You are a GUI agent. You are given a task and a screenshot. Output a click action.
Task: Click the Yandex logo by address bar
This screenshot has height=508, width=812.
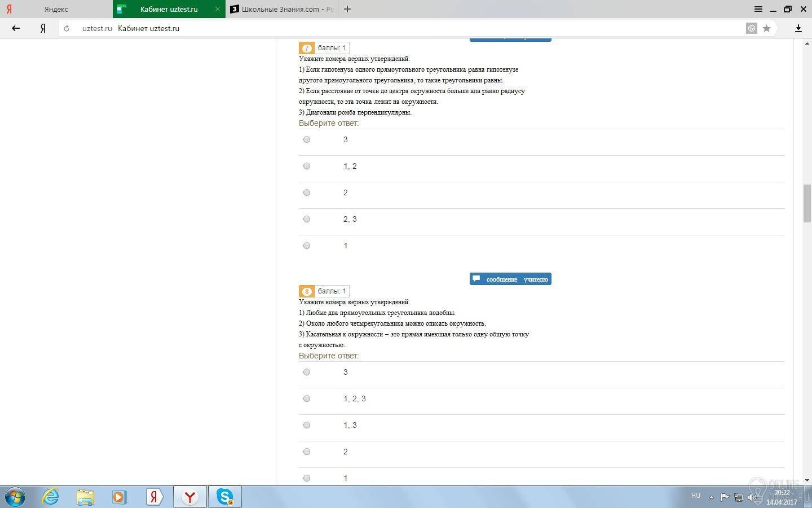click(x=43, y=28)
